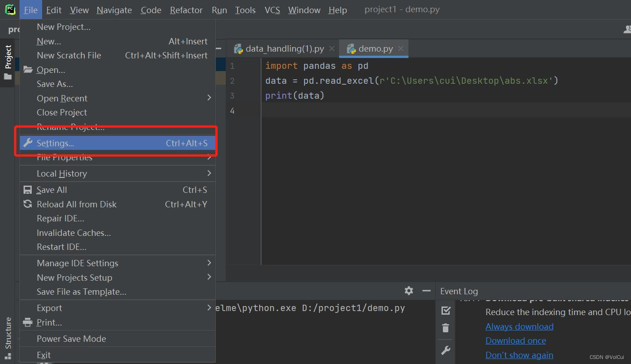Choose Open... with the folder icon

pyautogui.click(x=117, y=70)
